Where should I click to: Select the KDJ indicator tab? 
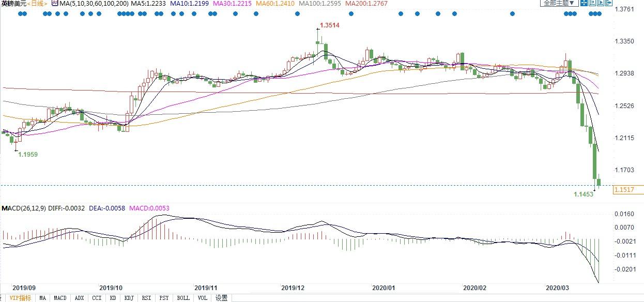pos(129,298)
